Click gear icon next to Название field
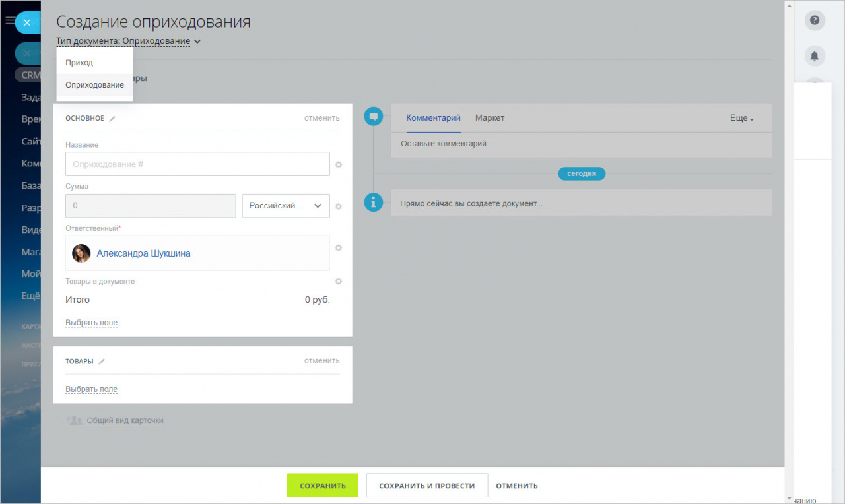845x504 pixels. 339,164
